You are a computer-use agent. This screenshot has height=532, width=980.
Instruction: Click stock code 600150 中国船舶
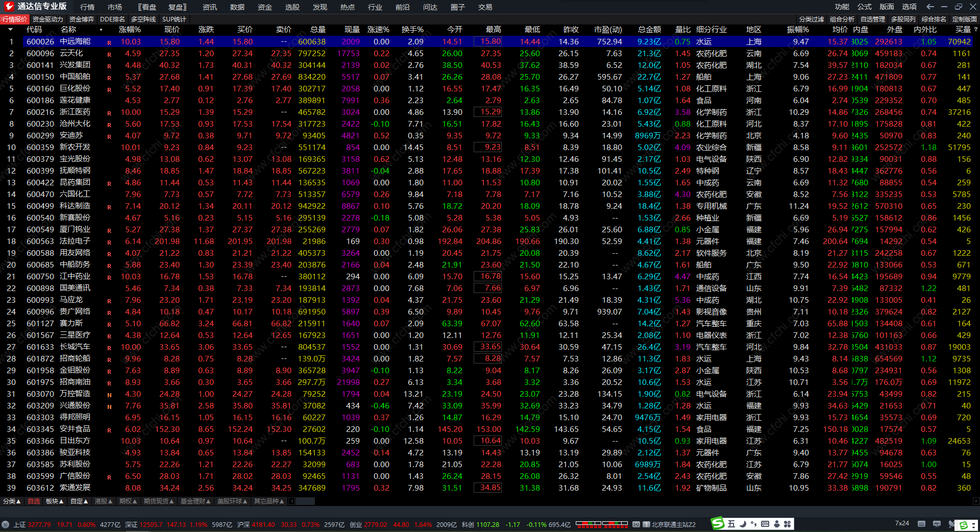pyautogui.click(x=40, y=77)
